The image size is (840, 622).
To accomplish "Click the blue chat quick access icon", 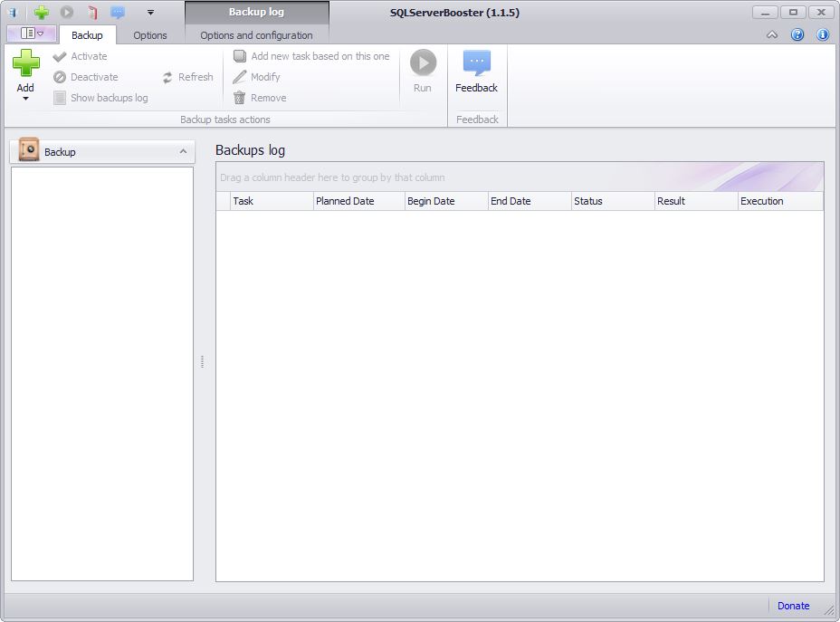I will pyautogui.click(x=118, y=12).
